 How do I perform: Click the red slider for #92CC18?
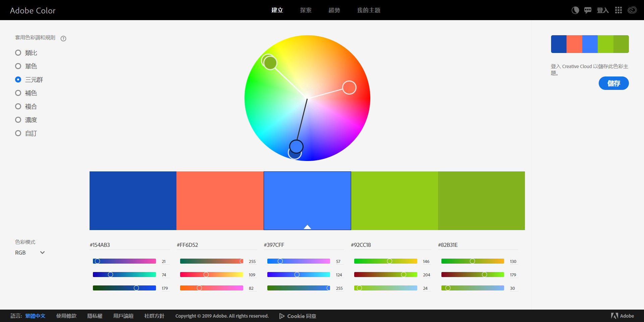[386, 261]
